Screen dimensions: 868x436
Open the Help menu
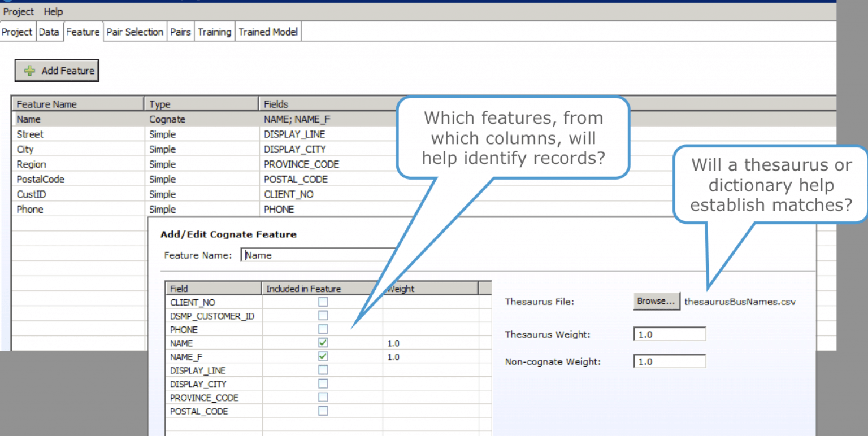click(x=53, y=11)
